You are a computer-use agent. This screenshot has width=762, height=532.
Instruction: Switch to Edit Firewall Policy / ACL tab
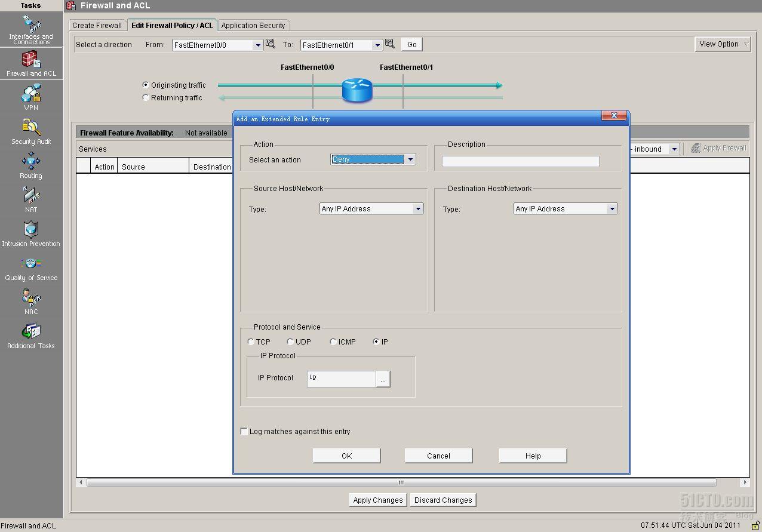pos(172,25)
